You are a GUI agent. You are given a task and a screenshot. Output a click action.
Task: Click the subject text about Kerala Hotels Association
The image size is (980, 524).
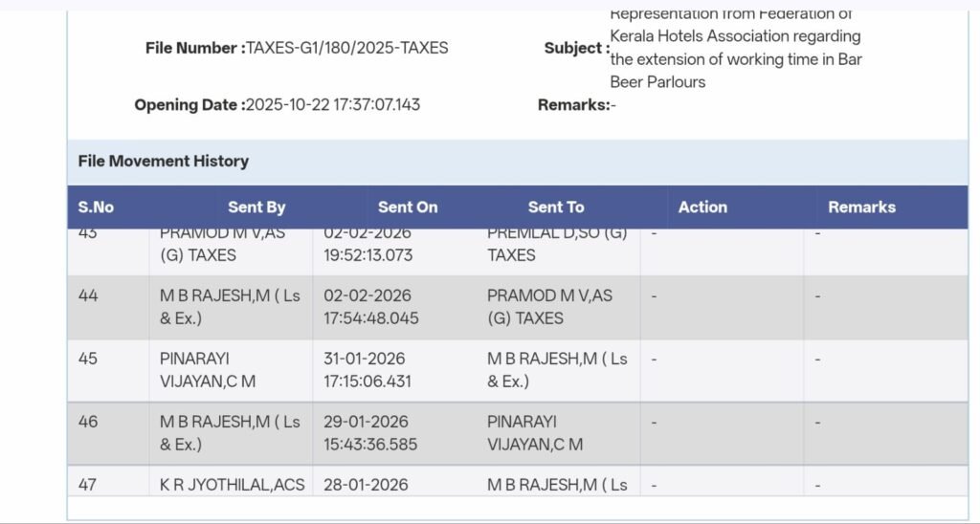pyautogui.click(x=735, y=48)
